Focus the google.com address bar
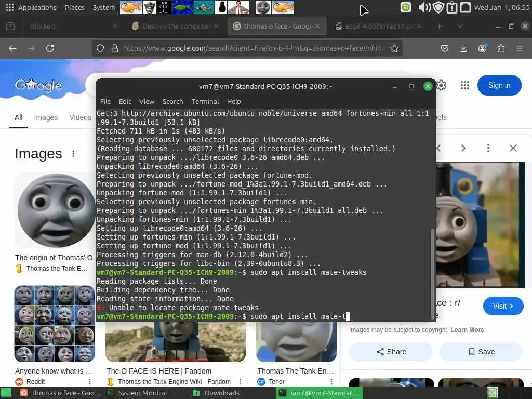532x399 pixels. point(253,48)
